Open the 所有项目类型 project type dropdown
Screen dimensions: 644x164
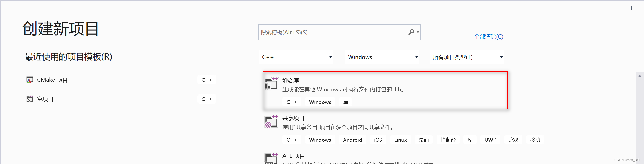coord(467,57)
